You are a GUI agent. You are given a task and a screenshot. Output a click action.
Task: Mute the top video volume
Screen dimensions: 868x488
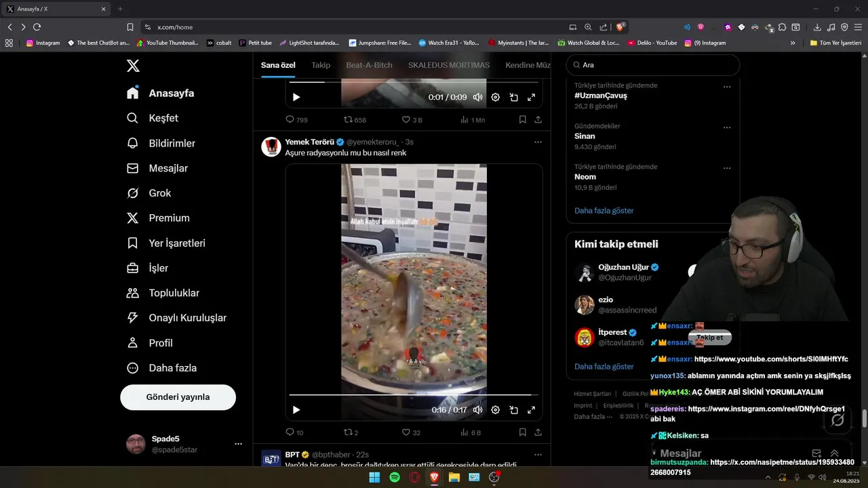click(478, 98)
